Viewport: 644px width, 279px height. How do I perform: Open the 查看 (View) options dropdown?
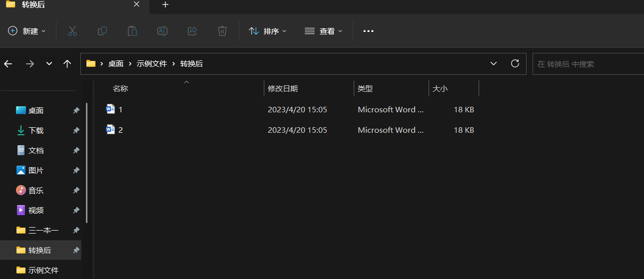(324, 31)
